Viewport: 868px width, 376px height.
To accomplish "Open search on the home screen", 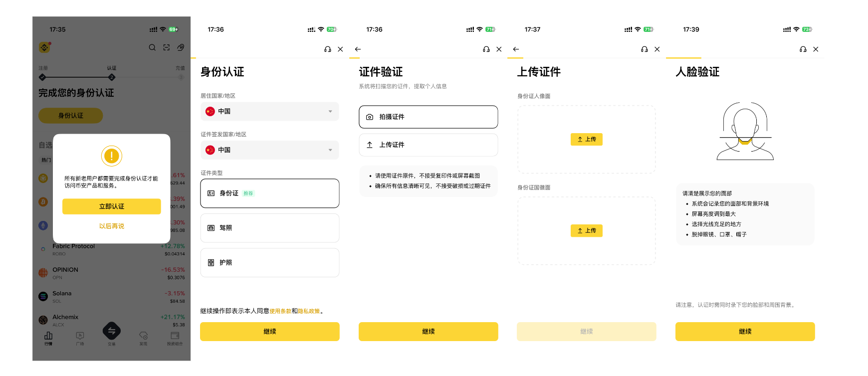I will pos(152,47).
